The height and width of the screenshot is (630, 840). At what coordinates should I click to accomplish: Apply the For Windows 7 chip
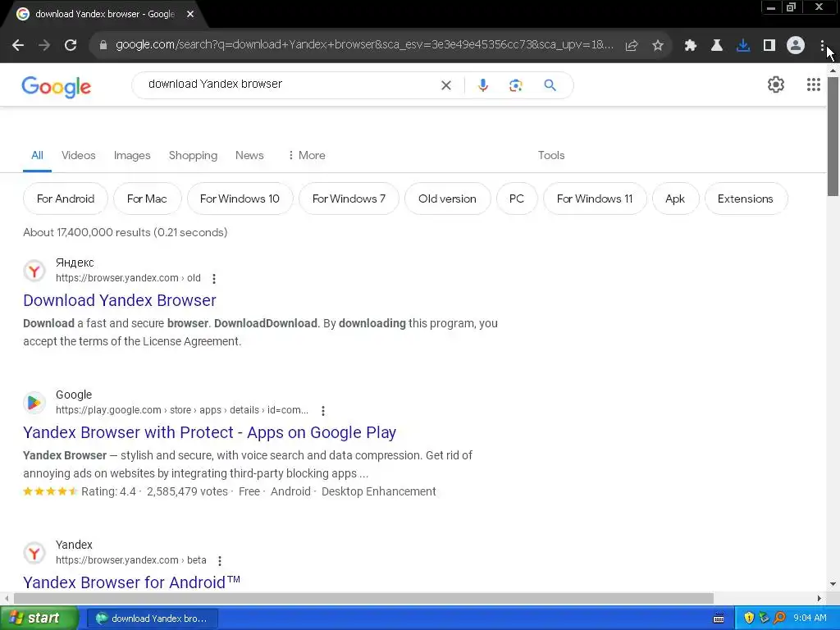click(x=349, y=199)
